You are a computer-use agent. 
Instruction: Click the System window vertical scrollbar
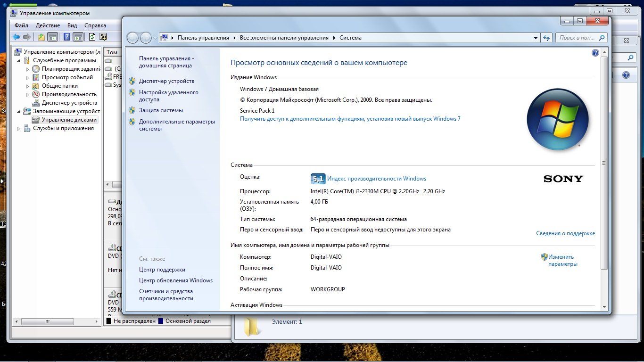pyautogui.click(x=604, y=163)
